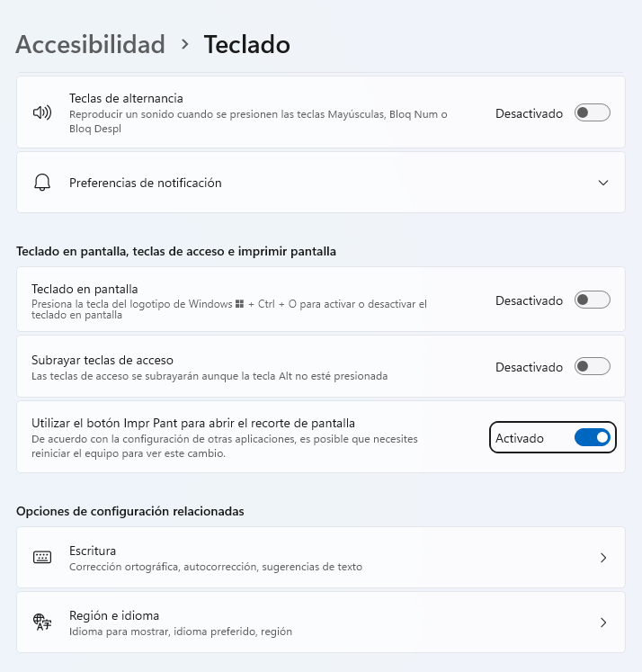This screenshot has height=672, width=642.
Task: Click the Preferencias de notificación row label
Action: [x=146, y=183]
